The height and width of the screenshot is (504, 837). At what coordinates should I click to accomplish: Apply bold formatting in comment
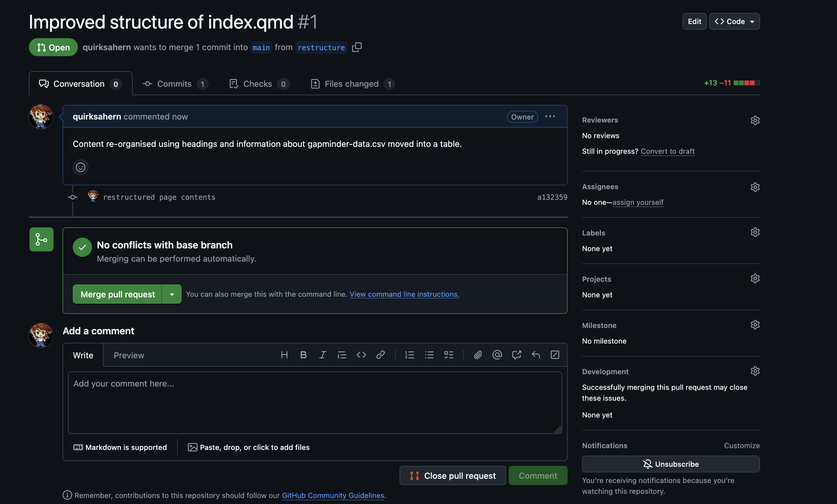[303, 355]
